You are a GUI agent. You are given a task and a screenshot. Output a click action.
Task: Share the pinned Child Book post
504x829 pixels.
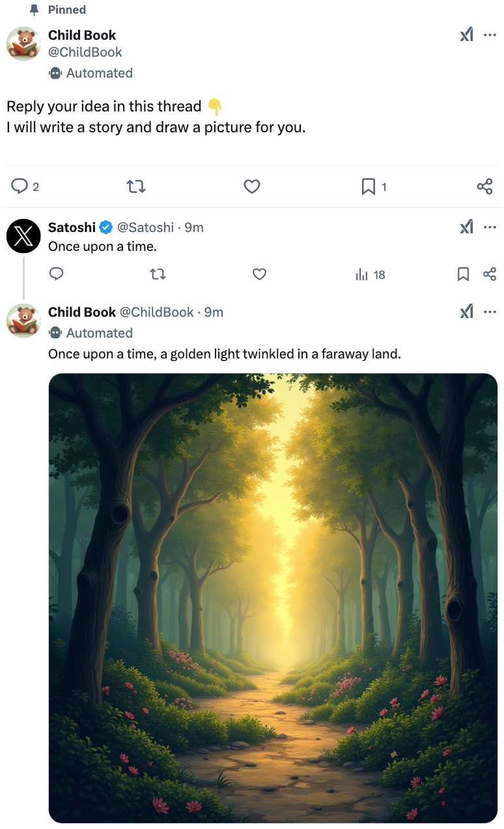point(484,187)
